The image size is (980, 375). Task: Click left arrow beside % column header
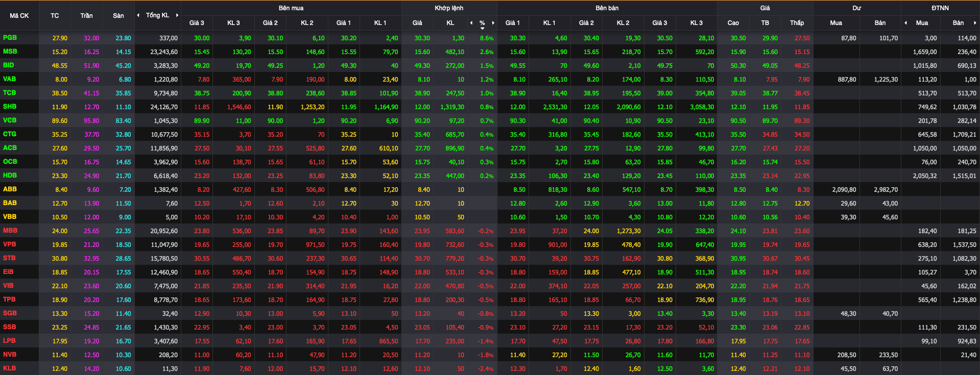[471, 23]
